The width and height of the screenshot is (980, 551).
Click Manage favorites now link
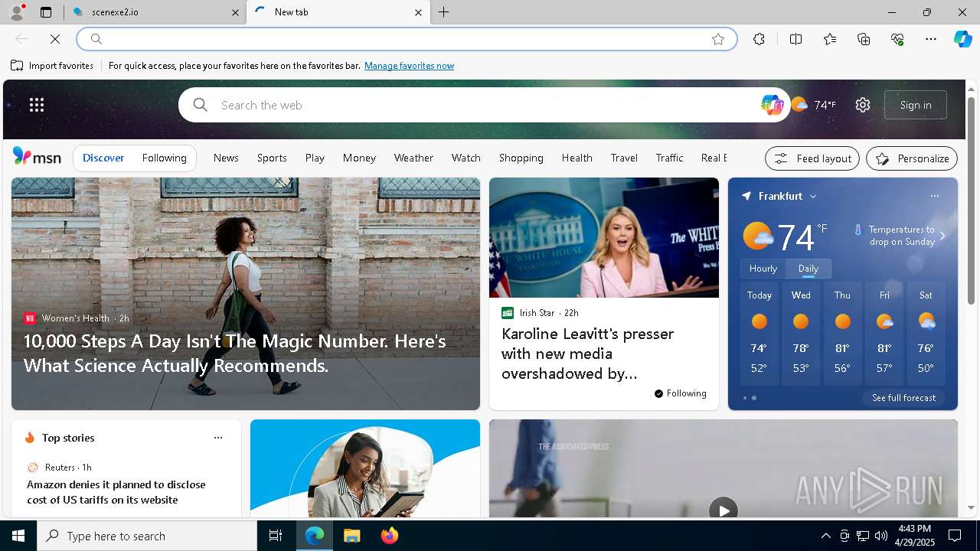coord(409,66)
